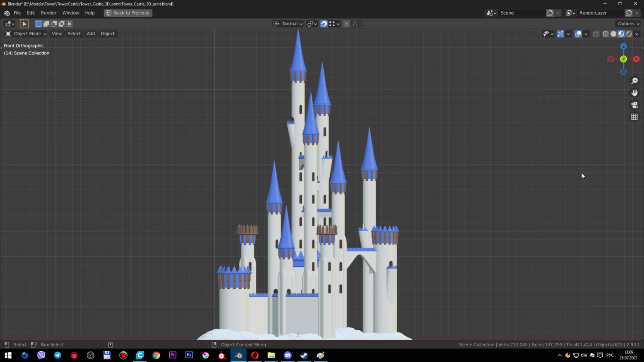Open Google Chrome from the taskbar
This screenshot has width=644, height=362.
156,355
